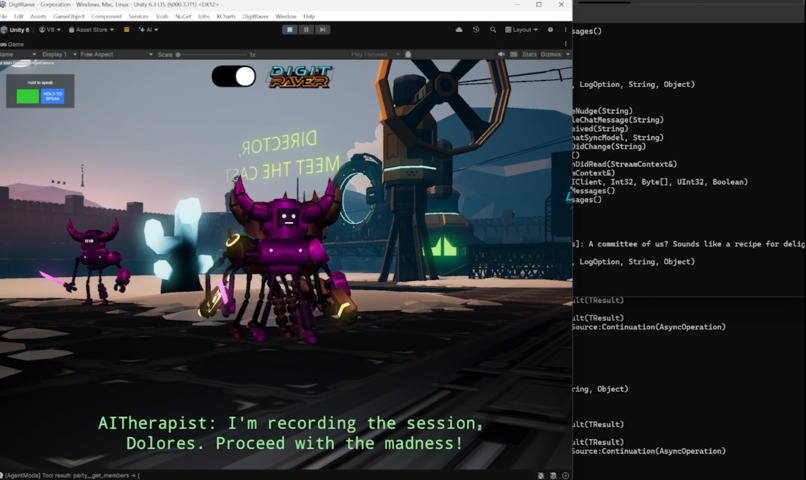Screen dimensions: 806x480
Task: Open the Game view selector dropdown
Action: (18, 54)
